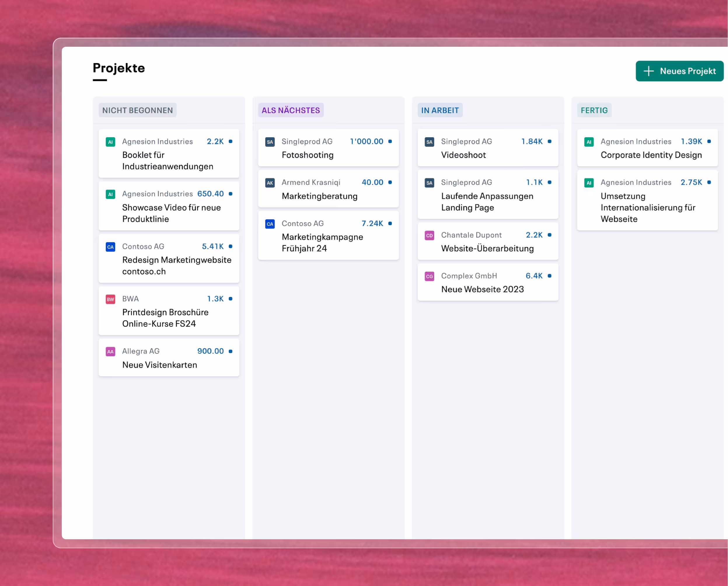The width and height of the screenshot is (728, 586).
Task: Open the Fotoshooting project title
Action: click(308, 155)
